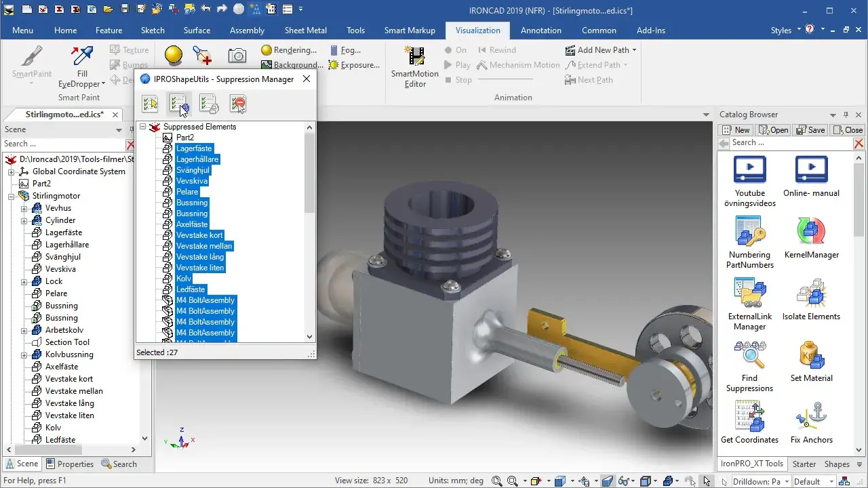Click the red unsuppress icon in Suppression Manager
The image size is (868, 488).
click(238, 103)
